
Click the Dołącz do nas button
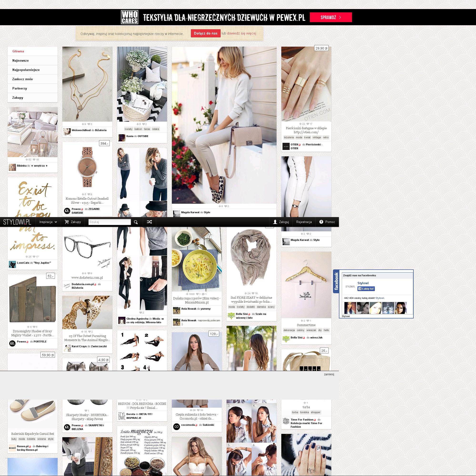coord(205,33)
